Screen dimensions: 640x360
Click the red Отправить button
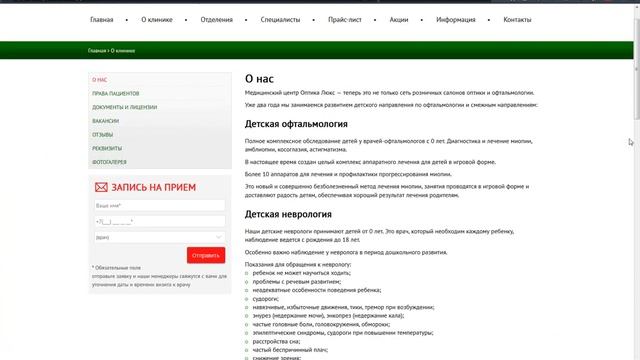(x=206, y=255)
